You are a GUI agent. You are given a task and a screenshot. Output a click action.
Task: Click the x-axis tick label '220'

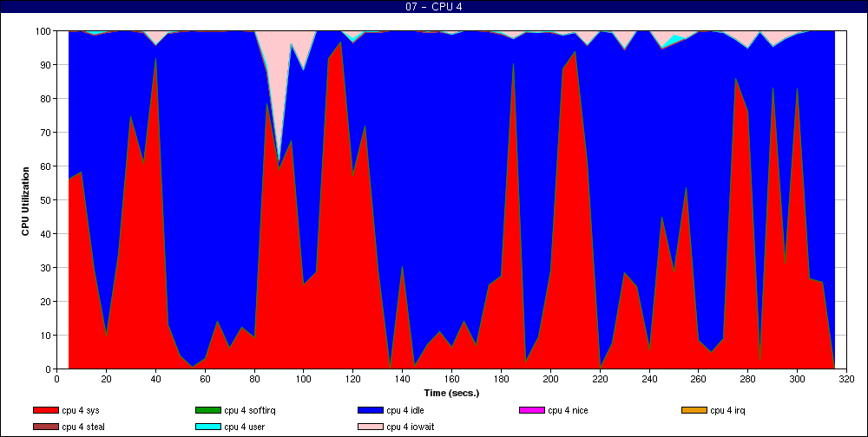(600, 379)
